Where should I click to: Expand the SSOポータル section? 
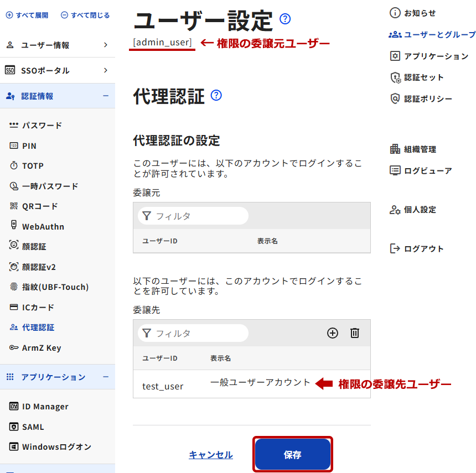click(x=58, y=70)
